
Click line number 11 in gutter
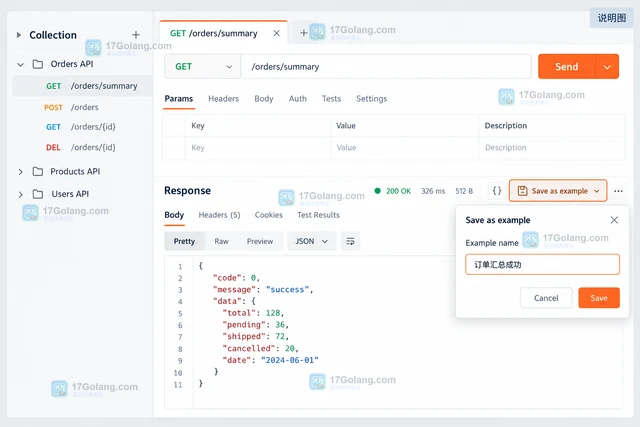[178, 385]
